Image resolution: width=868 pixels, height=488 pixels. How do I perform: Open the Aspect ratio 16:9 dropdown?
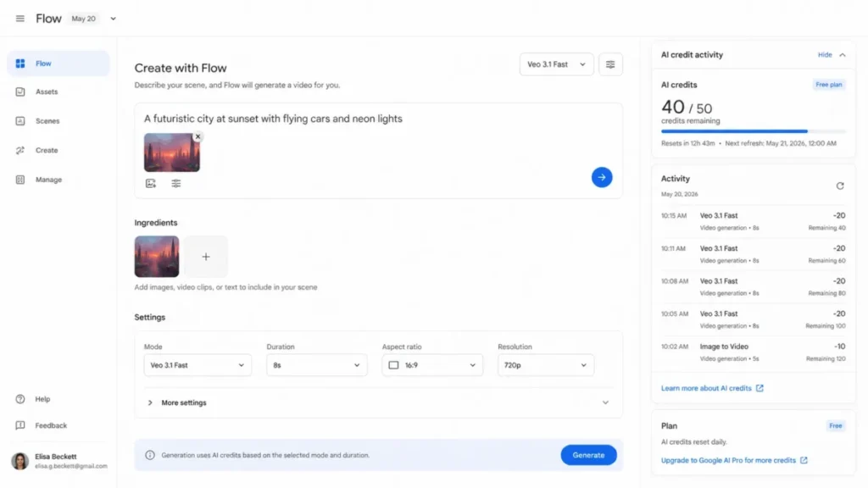(432, 365)
